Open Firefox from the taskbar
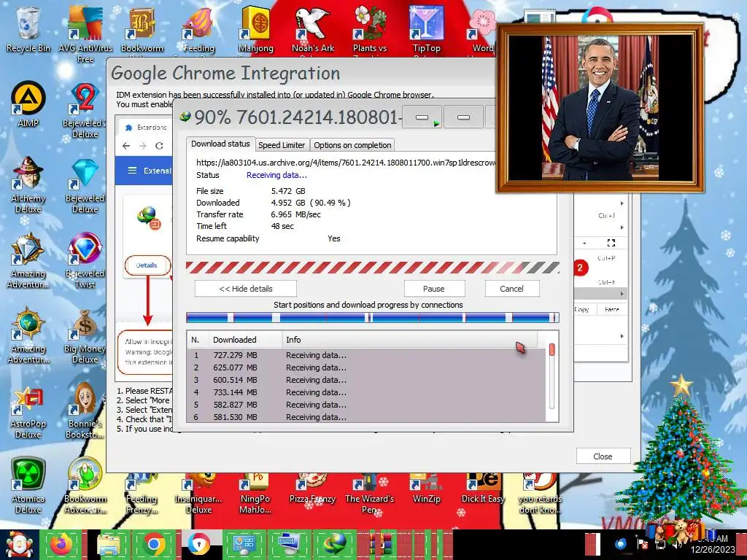Viewport: 747px width, 560px height. click(61, 545)
